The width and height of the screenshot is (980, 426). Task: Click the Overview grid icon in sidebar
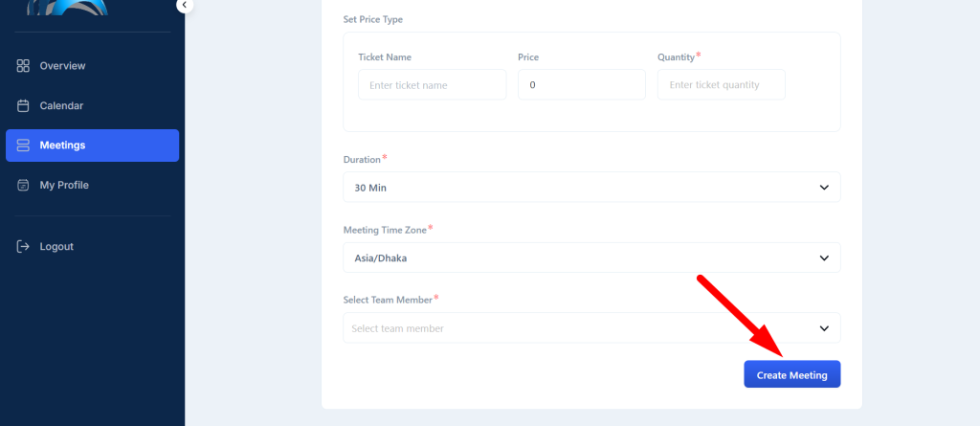[x=23, y=66]
